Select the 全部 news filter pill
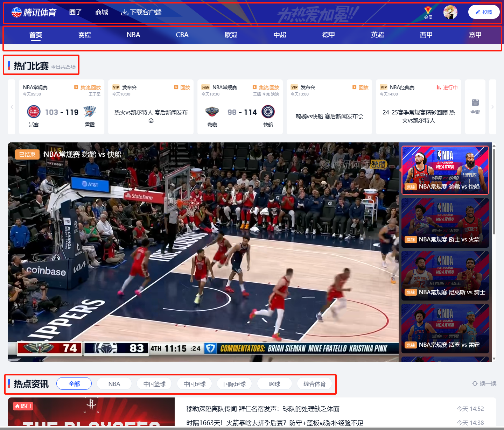The width and height of the screenshot is (504, 430). tap(74, 384)
